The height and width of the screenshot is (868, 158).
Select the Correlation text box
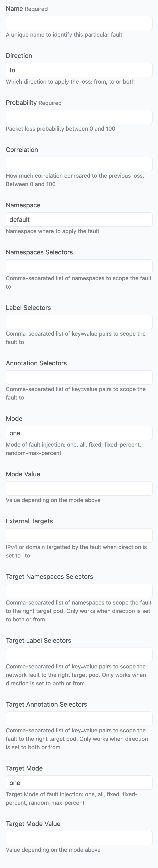(79, 164)
